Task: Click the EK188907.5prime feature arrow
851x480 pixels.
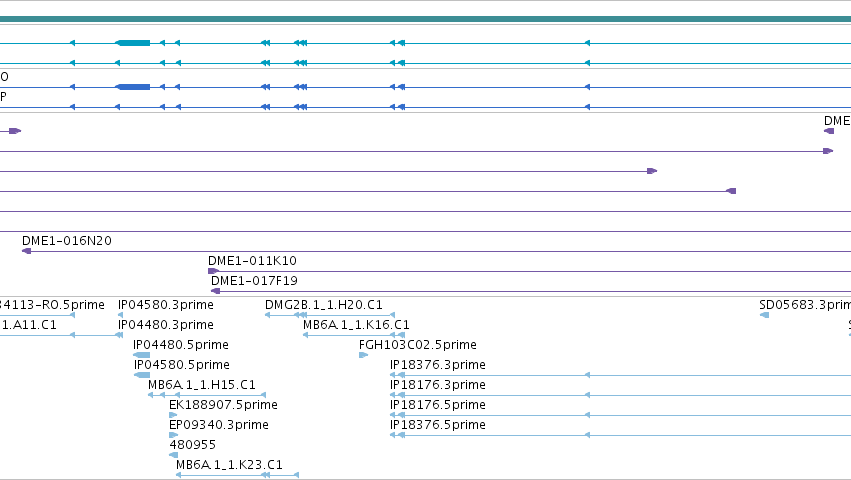Action: click(x=173, y=415)
